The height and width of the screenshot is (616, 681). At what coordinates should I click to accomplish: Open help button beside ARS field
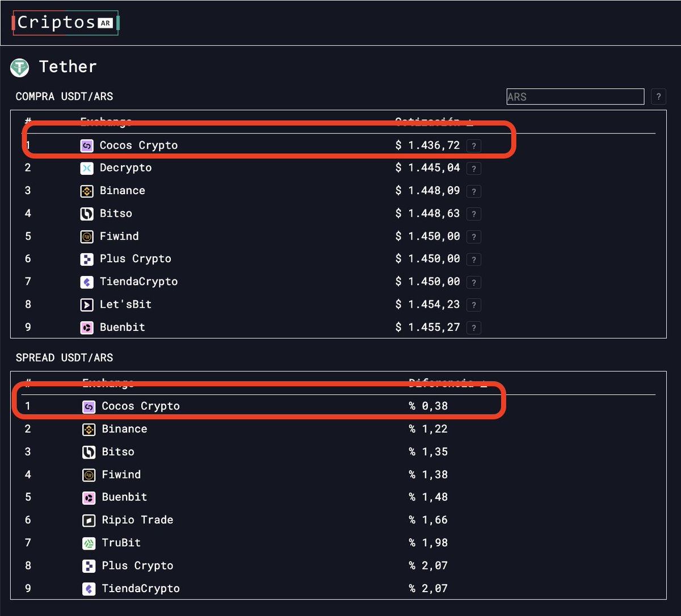658,97
